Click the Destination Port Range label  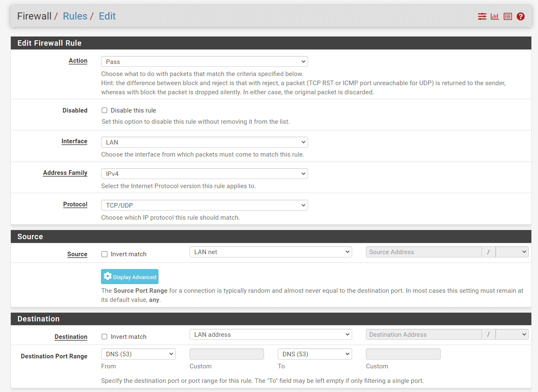point(54,356)
